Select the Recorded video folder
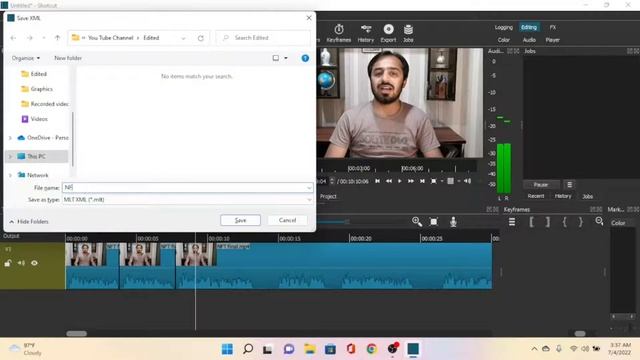 click(x=45, y=104)
